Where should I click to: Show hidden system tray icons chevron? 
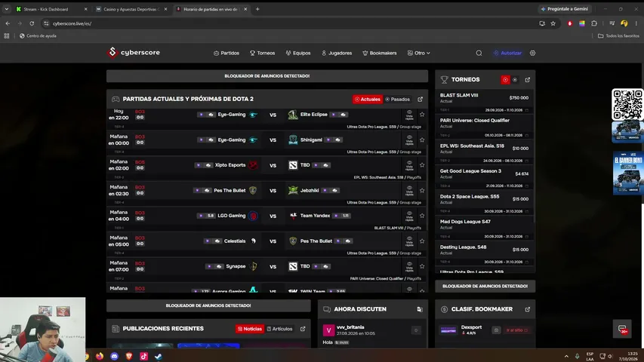[566, 356]
